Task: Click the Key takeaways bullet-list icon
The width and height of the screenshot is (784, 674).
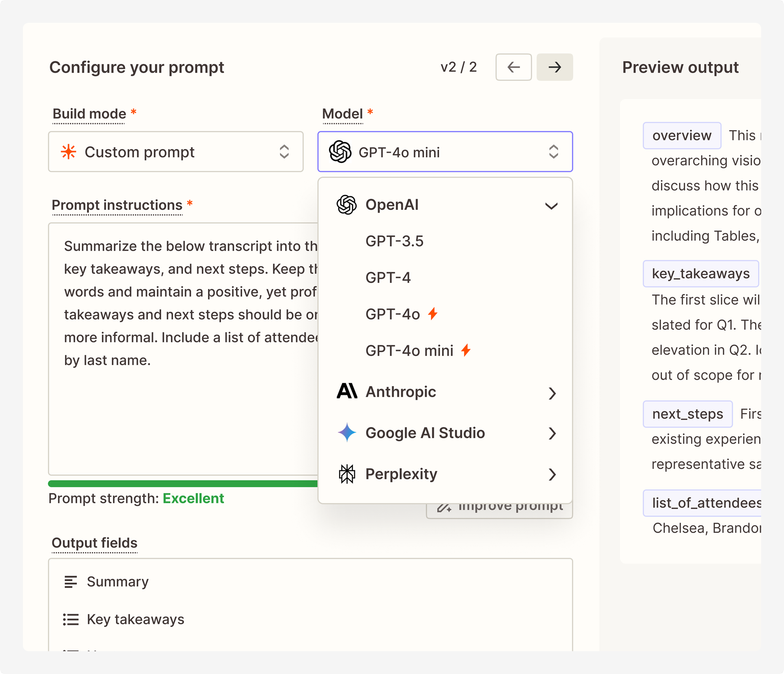Action: [71, 619]
